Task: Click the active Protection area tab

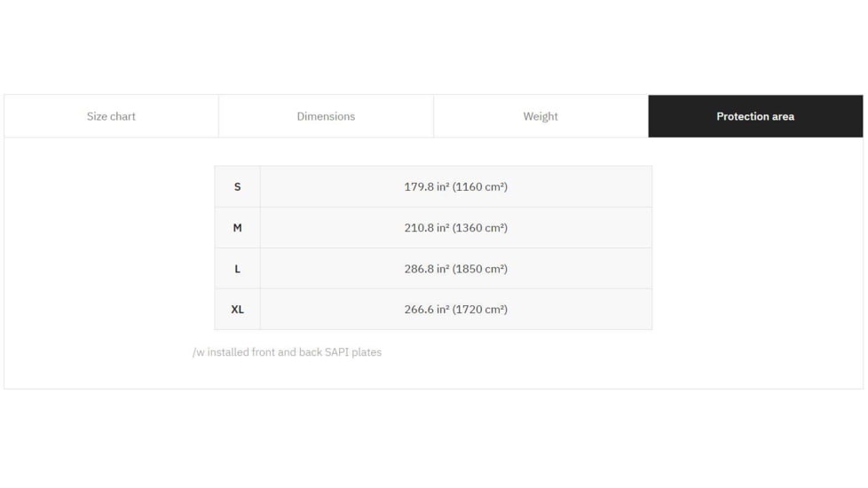Action: [755, 116]
